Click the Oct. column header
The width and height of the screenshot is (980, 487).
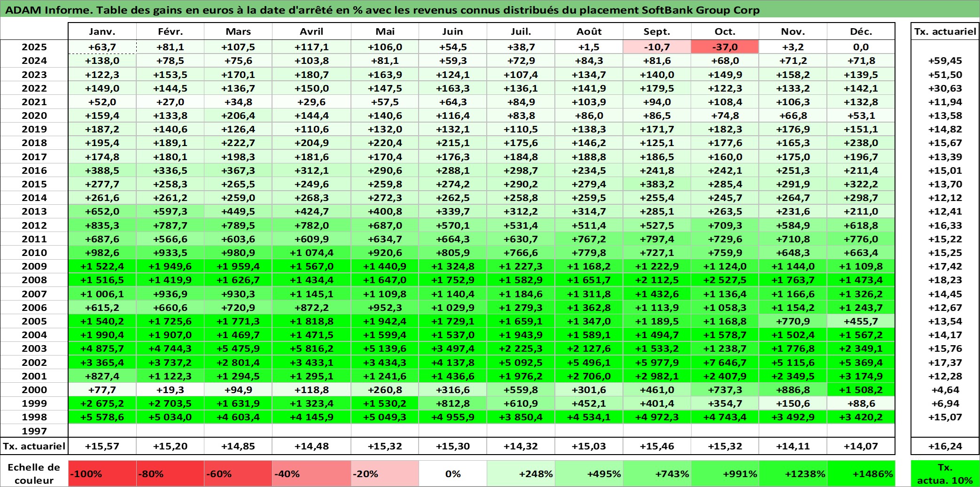725,31
